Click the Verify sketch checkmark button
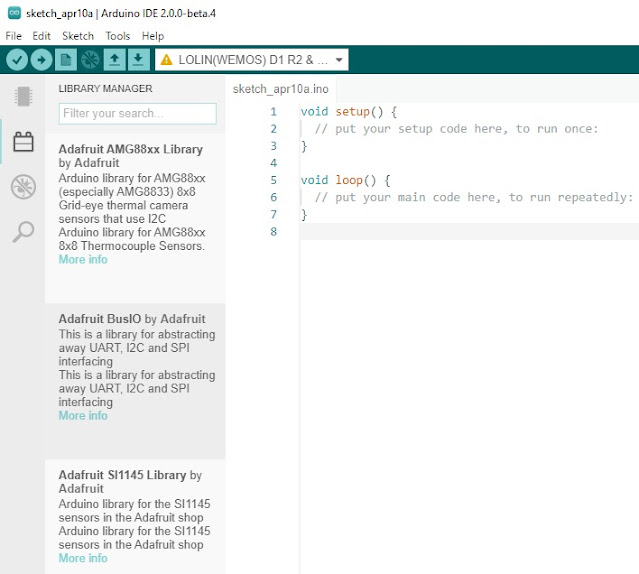 coord(17,60)
